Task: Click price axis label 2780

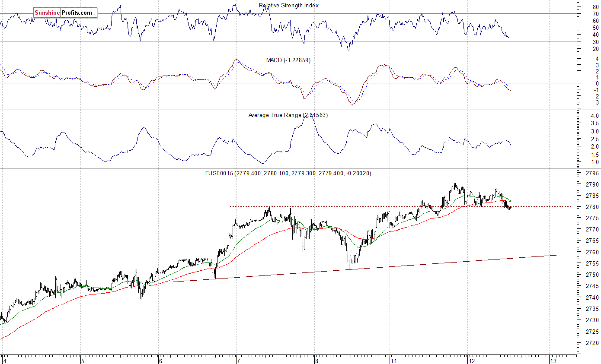Action: point(593,207)
